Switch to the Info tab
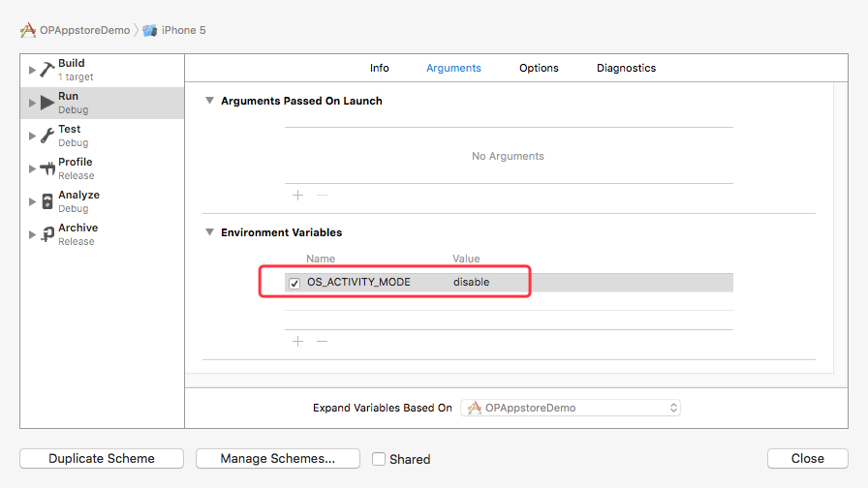Image resolution: width=868 pixels, height=488 pixels. click(380, 68)
